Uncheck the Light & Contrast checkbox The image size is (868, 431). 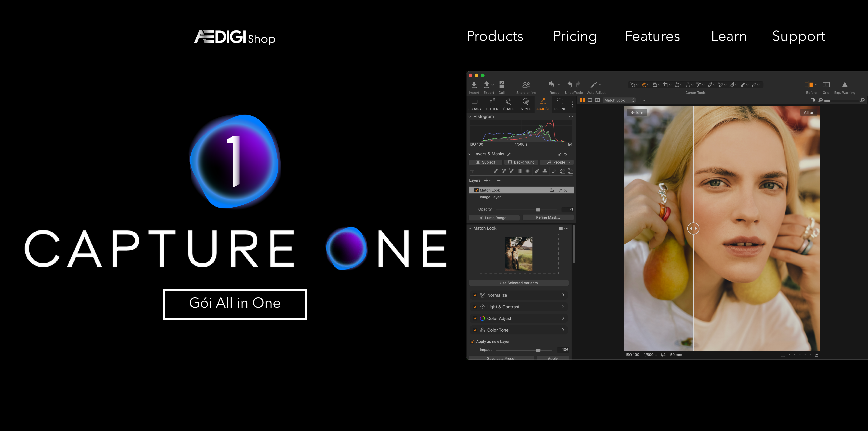pos(475,307)
